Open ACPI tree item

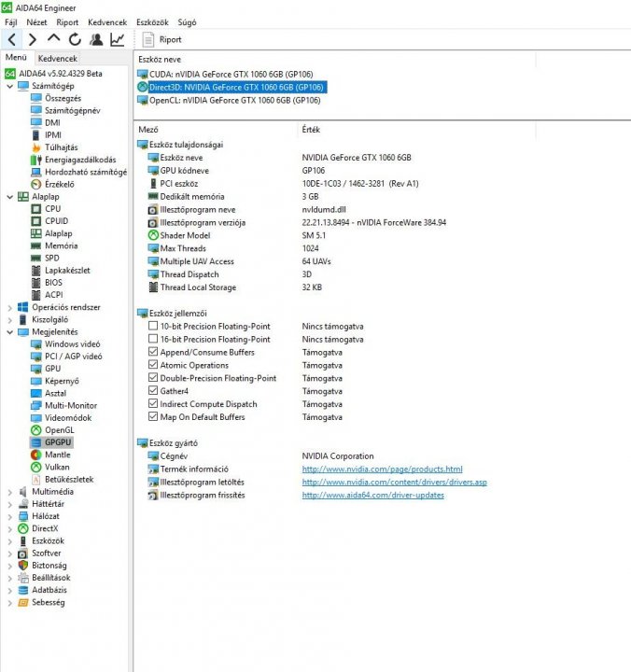tap(53, 295)
